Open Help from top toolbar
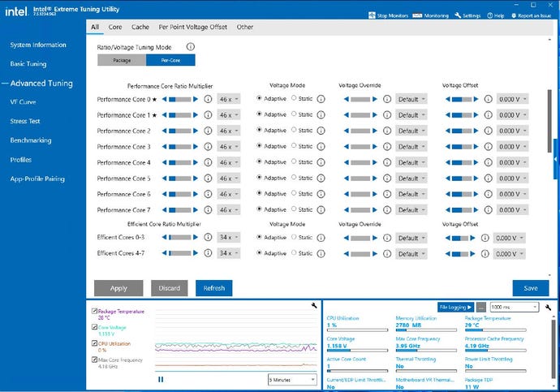The width and height of the screenshot is (560, 392). point(496,15)
